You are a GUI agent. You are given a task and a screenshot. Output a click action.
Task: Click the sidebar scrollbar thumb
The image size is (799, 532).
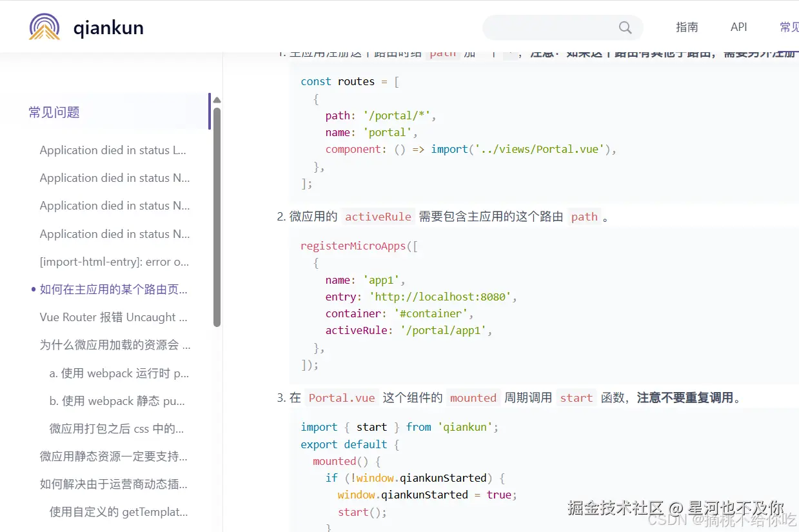217,217
